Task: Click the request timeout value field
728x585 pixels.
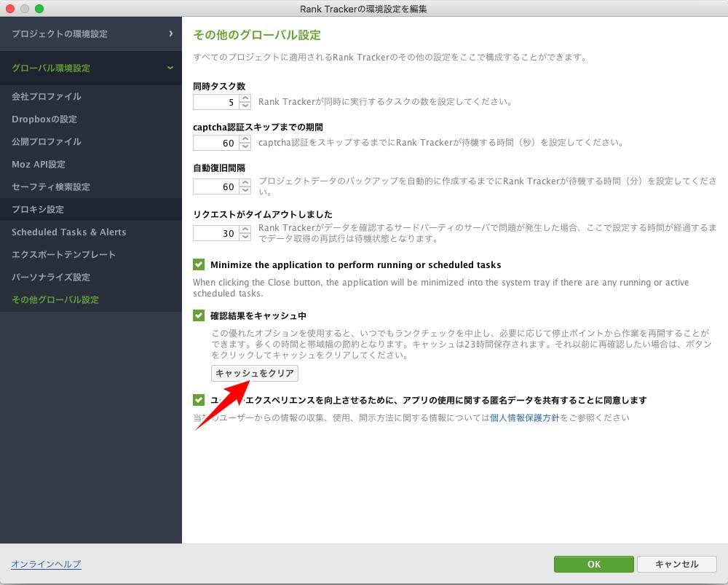Action: click(216, 233)
